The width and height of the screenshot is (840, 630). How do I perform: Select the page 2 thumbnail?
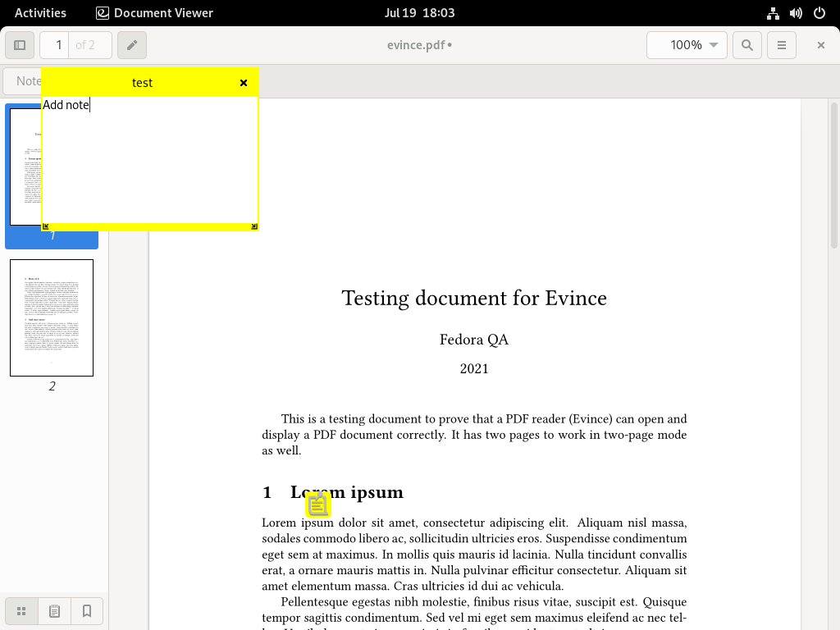52,317
